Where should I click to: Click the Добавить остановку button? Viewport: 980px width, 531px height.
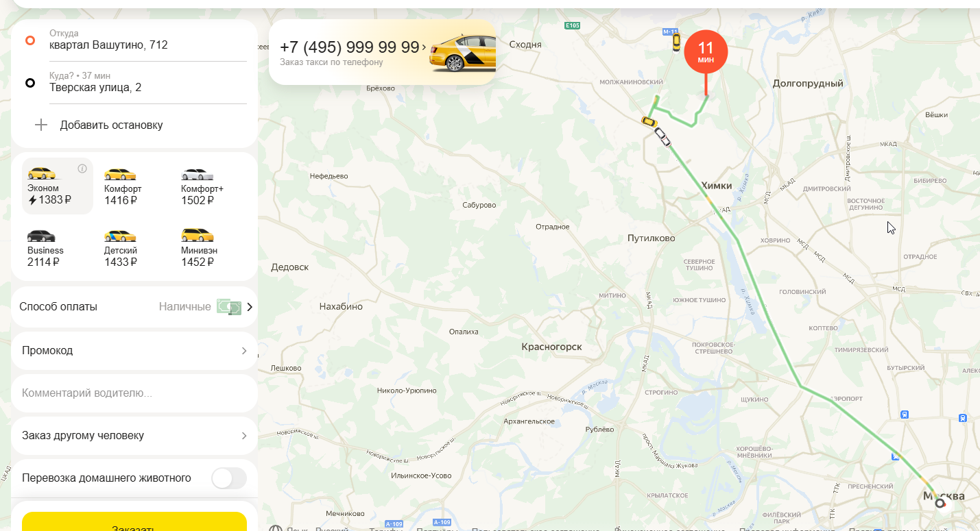[111, 125]
